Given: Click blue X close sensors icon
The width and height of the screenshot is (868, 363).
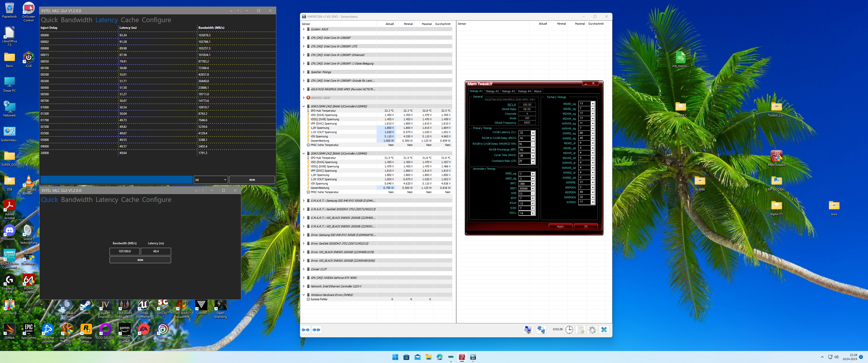Looking at the screenshot, I should pyautogui.click(x=604, y=330).
